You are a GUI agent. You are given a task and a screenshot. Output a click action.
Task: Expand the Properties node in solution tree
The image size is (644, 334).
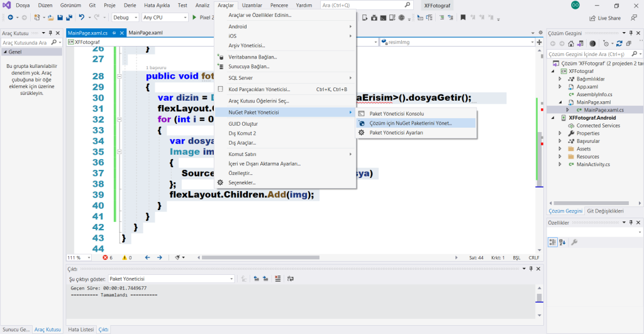560,133
